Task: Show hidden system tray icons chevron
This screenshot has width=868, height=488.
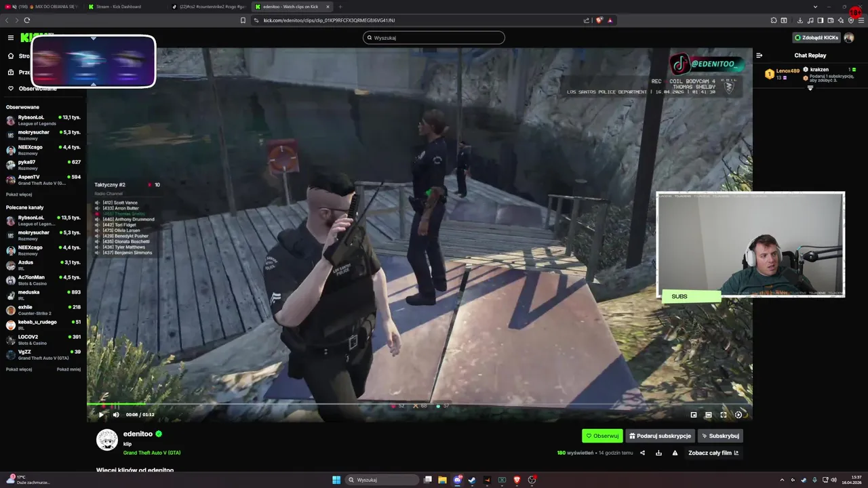Action: click(x=782, y=480)
